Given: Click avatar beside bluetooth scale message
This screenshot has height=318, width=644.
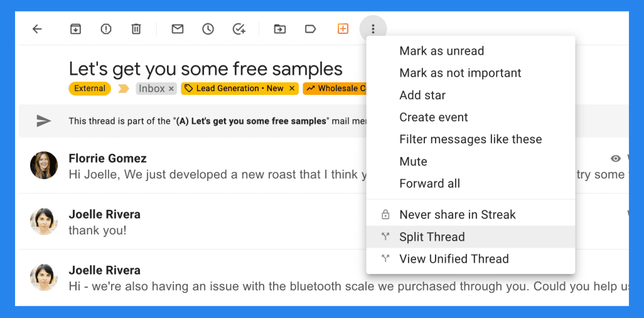Looking at the screenshot, I should 44,277.
